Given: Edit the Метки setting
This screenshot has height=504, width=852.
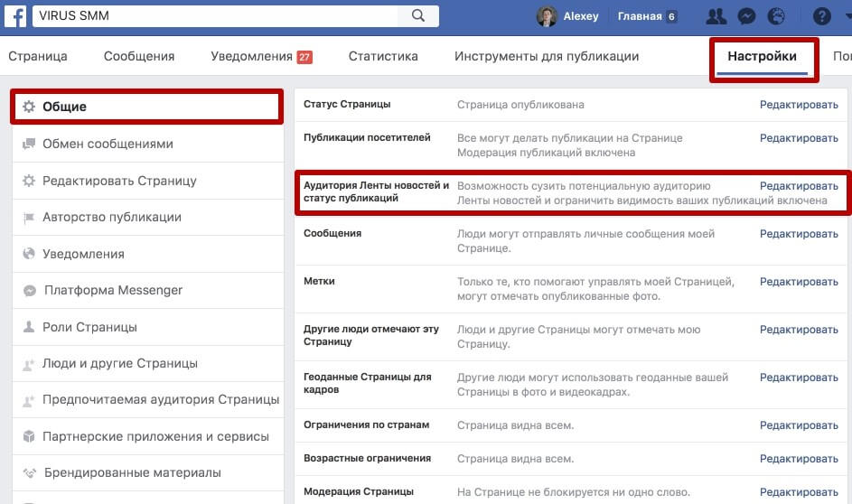Looking at the screenshot, I should (x=799, y=281).
